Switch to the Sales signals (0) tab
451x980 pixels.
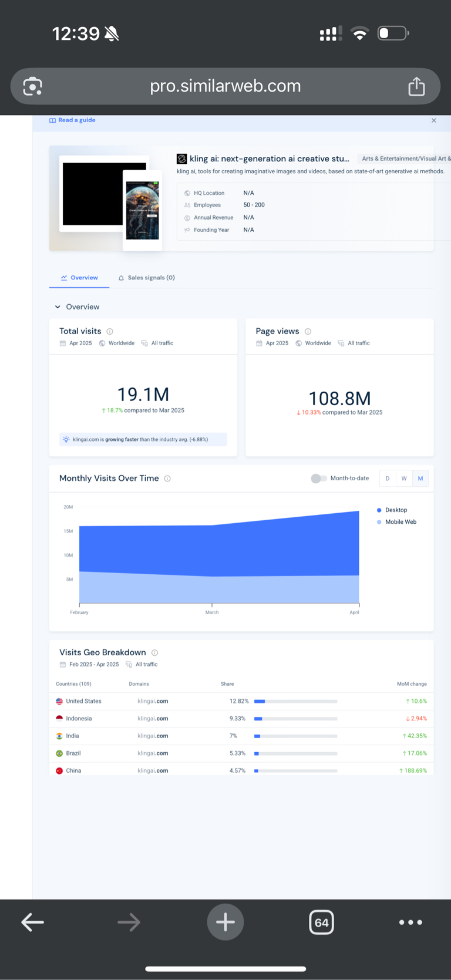tap(146, 278)
